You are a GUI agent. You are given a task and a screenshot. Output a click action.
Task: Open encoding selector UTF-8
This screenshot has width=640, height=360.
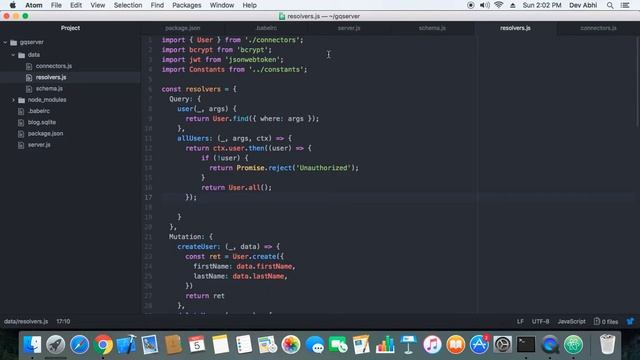pos(540,321)
